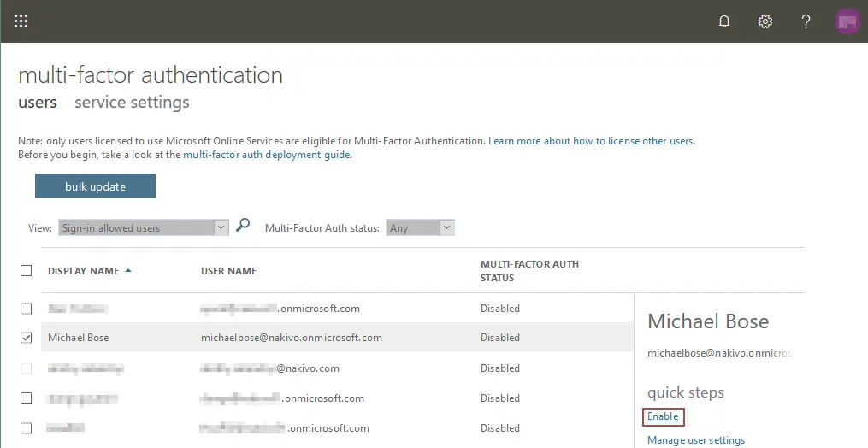Viewport: 868px width, 448px height.
Task: Click the search magnifier icon beside View
Action: (243, 225)
